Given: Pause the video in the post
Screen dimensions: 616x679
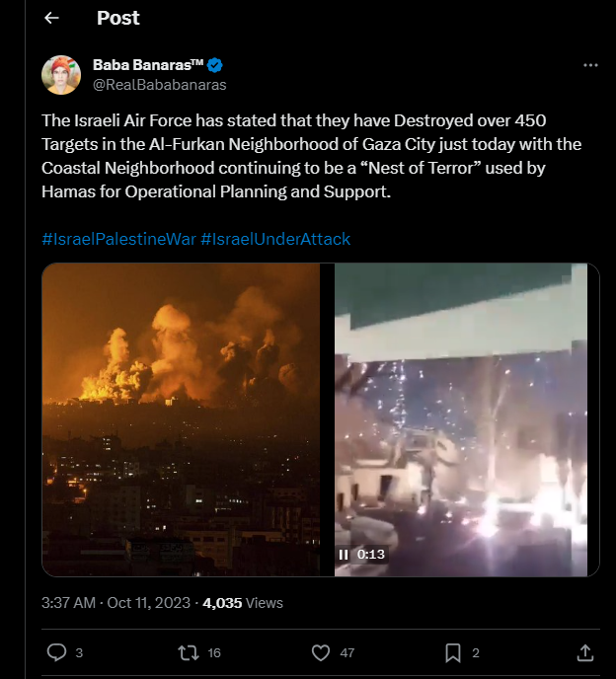Looking at the screenshot, I should [344, 555].
